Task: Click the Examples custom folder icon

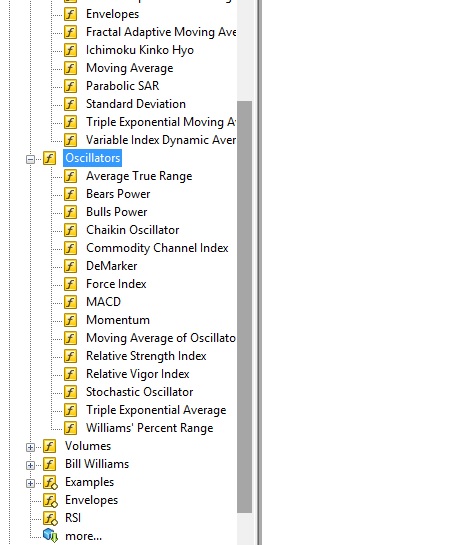Action: tap(50, 482)
